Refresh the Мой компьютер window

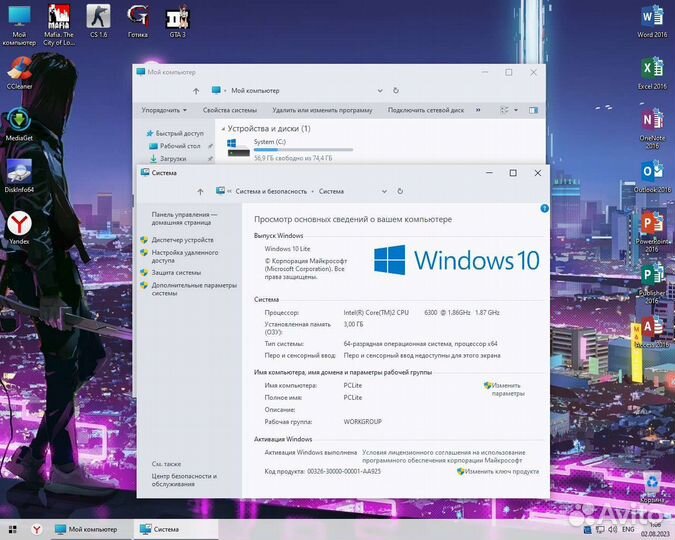396,90
